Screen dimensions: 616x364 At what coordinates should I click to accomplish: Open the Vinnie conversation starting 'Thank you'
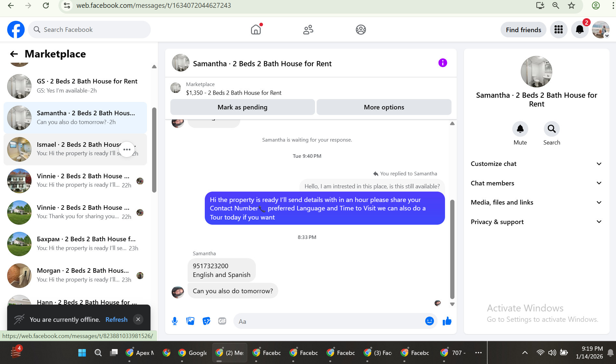tap(75, 212)
